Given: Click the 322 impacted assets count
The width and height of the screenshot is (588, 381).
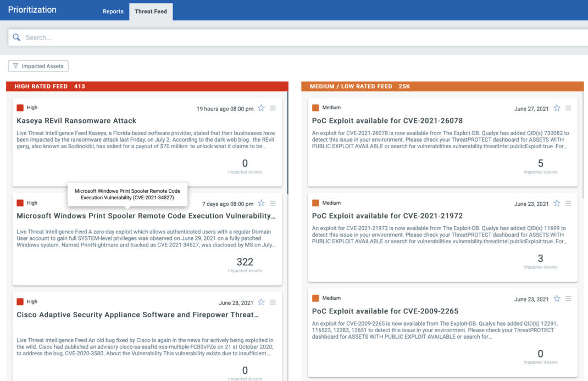Looking at the screenshot, I should (245, 262).
